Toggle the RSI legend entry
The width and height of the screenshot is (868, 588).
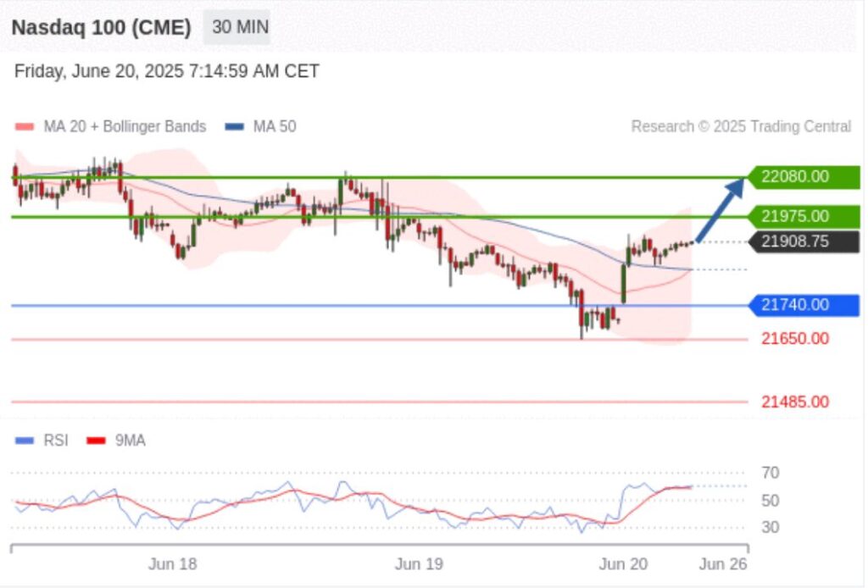coord(55,441)
